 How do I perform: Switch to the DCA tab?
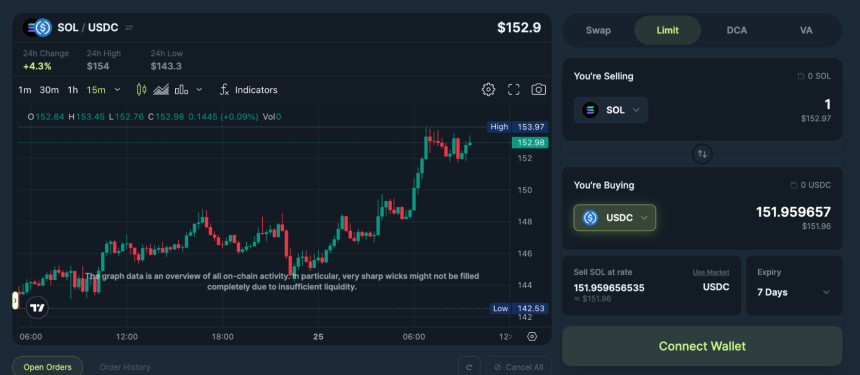[737, 30]
